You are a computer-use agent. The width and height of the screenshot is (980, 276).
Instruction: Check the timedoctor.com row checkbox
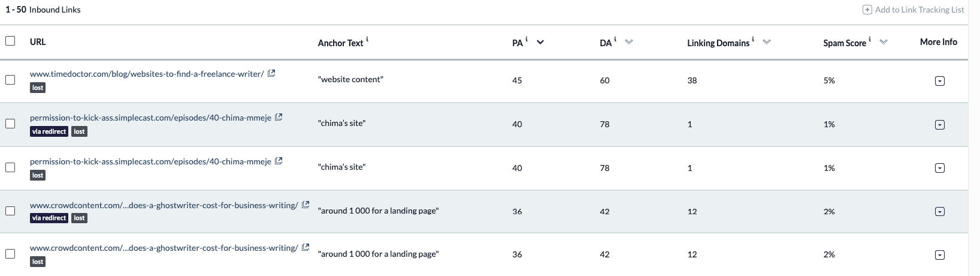point(10,80)
